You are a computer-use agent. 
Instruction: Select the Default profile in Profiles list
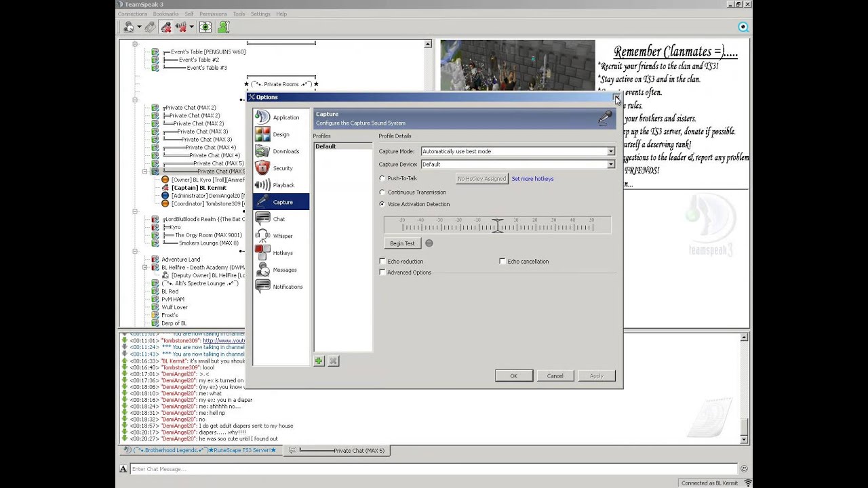tap(342, 146)
